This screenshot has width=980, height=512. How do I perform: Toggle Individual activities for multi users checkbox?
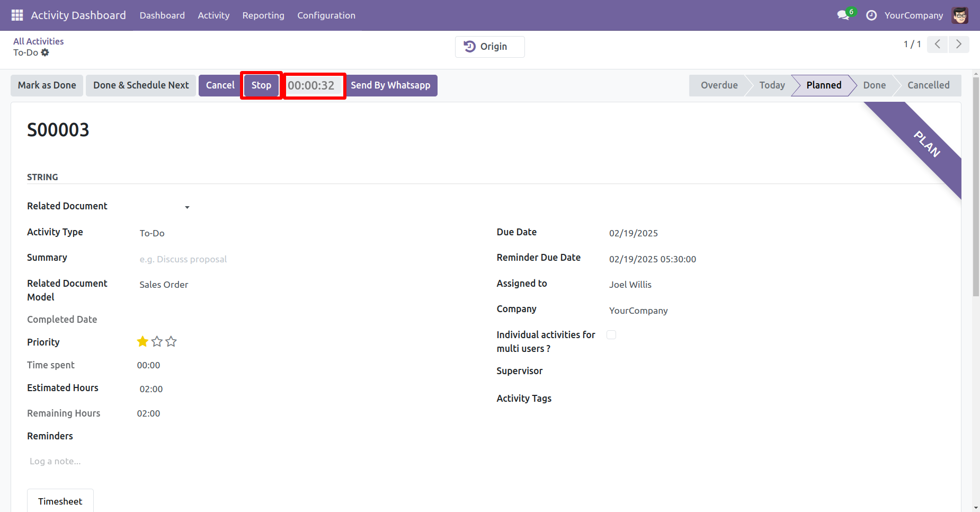[611, 334]
